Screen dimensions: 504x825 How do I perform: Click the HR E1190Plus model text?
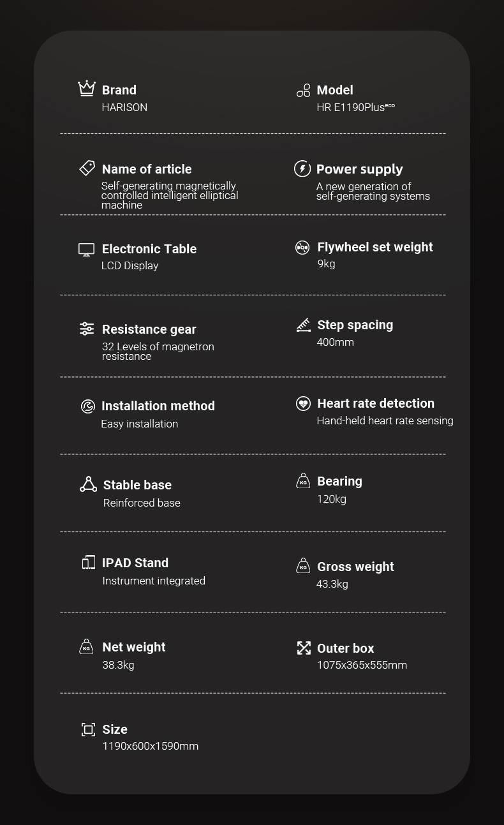[355, 107]
